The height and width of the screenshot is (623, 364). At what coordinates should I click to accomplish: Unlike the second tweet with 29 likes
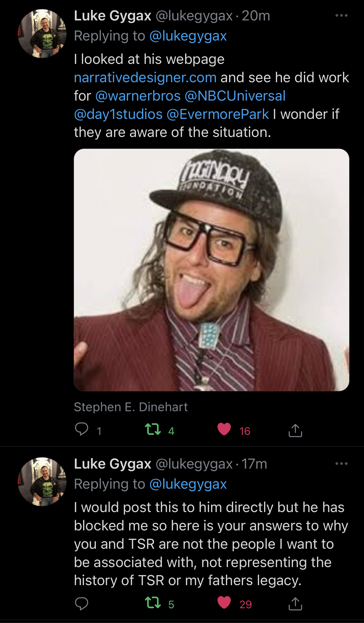tap(224, 603)
